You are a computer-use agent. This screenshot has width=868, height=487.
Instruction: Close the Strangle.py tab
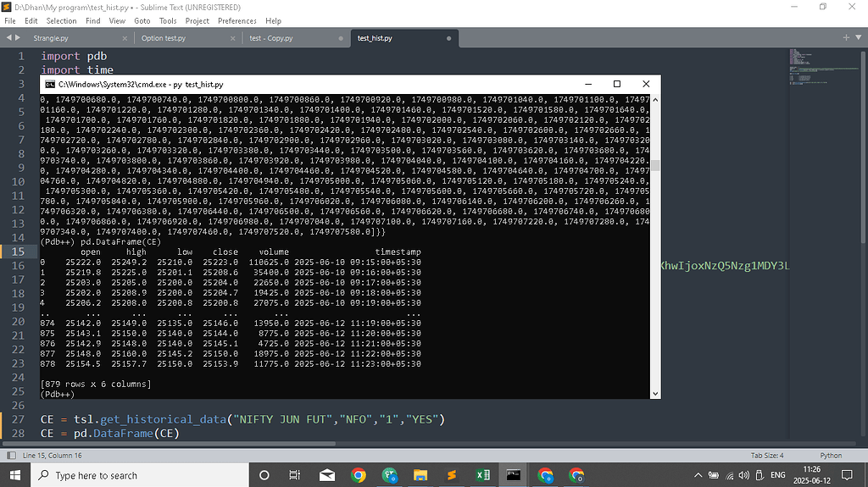(x=125, y=38)
